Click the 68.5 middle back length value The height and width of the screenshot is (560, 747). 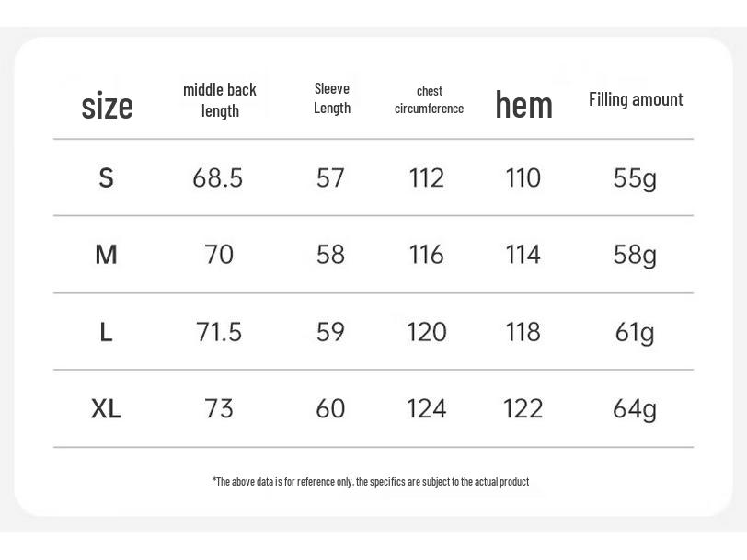[x=218, y=177]
